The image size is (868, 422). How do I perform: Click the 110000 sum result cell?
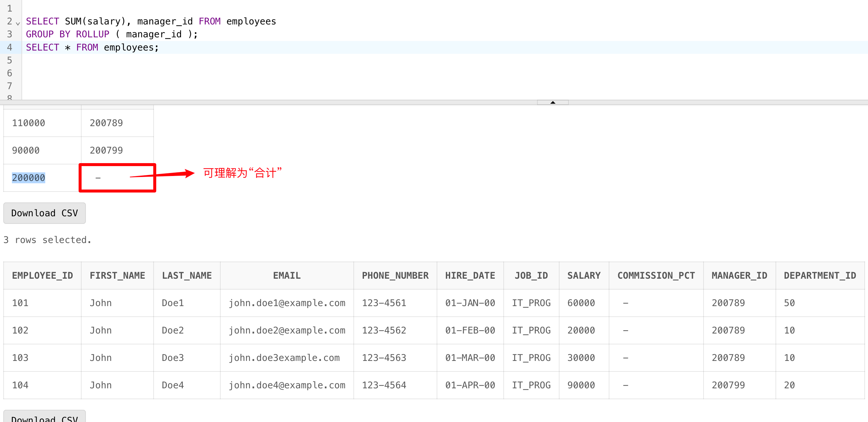point(29,123)
